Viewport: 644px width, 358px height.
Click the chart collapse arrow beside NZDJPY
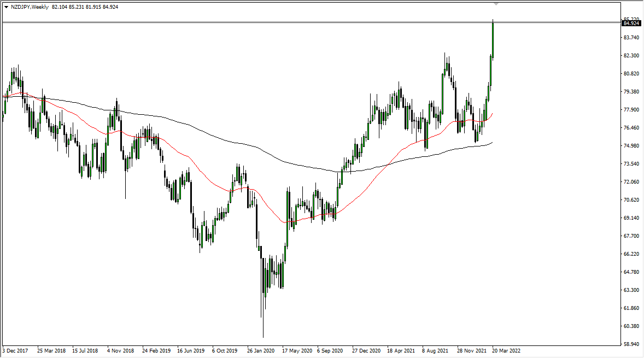[5, 7]
